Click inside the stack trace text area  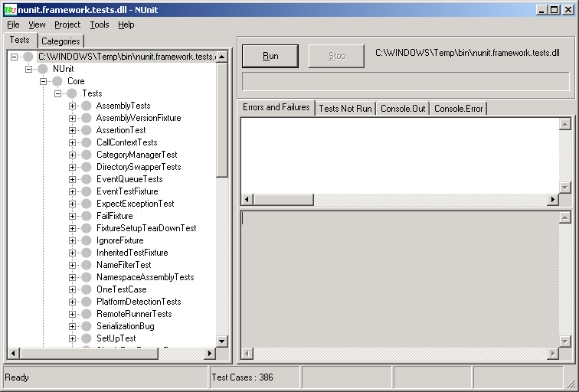click(x=400, y=279)
